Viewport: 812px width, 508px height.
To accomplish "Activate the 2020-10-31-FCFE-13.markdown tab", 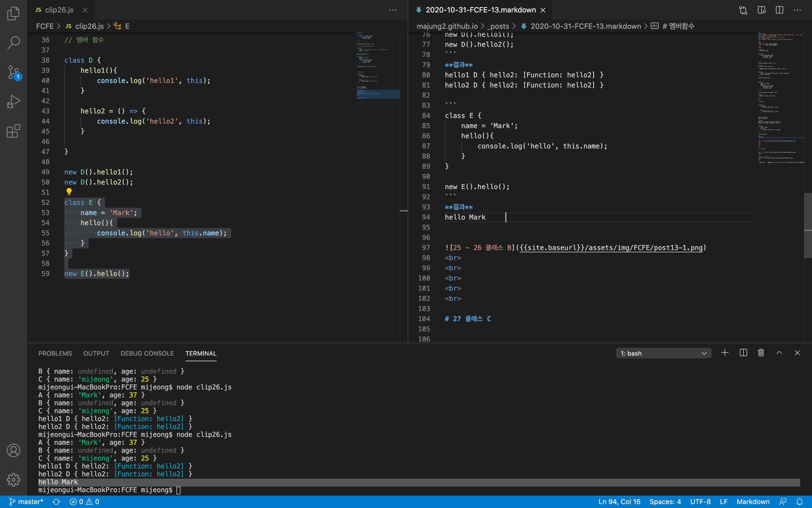I will [481, 10].
